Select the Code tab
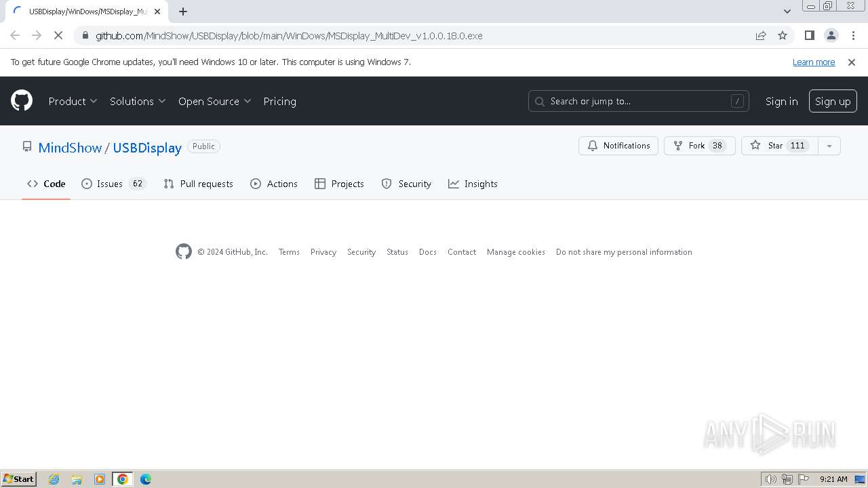The image size is (868, 488). (46, 184)
